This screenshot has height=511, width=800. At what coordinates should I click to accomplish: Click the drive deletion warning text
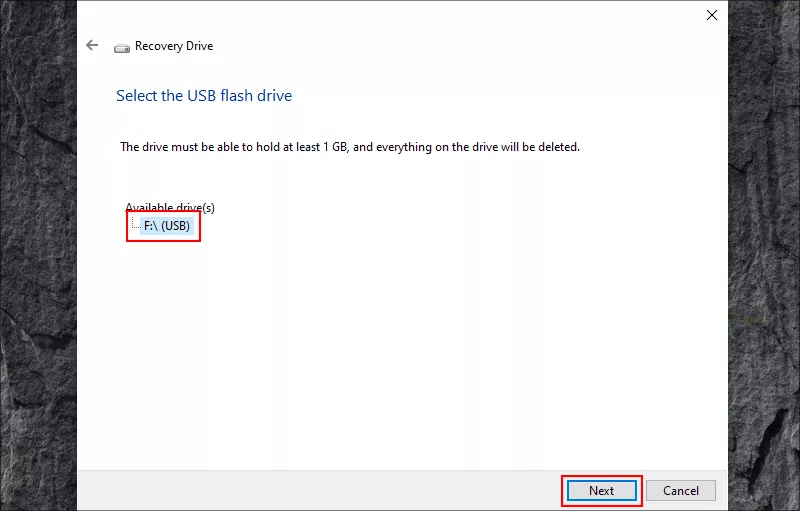click(x=350, y=147)
